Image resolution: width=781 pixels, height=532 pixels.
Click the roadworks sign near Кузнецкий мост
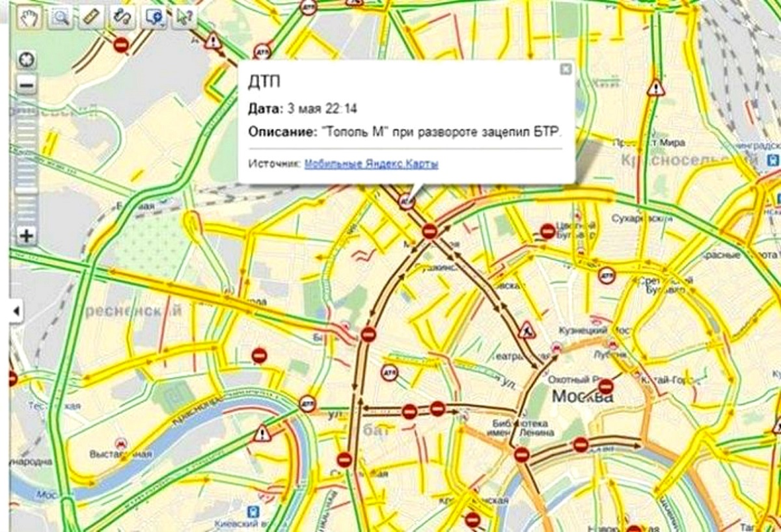pos(527,330)
